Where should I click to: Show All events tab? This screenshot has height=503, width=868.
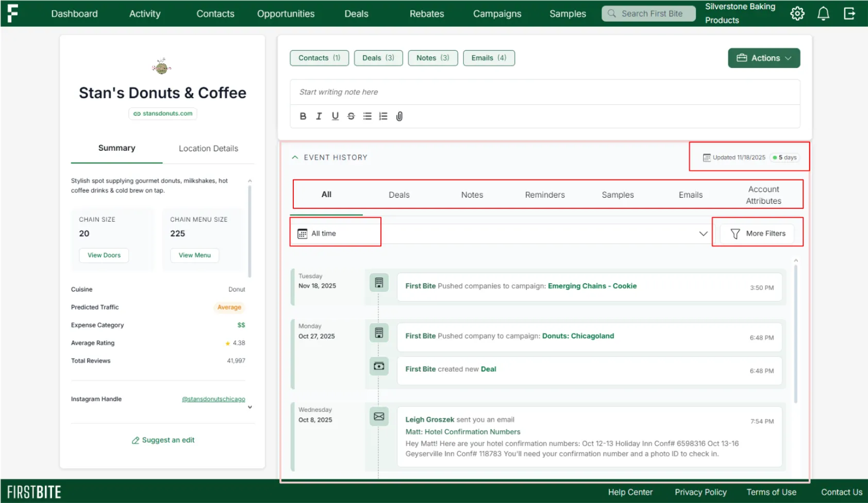(326, 194)
